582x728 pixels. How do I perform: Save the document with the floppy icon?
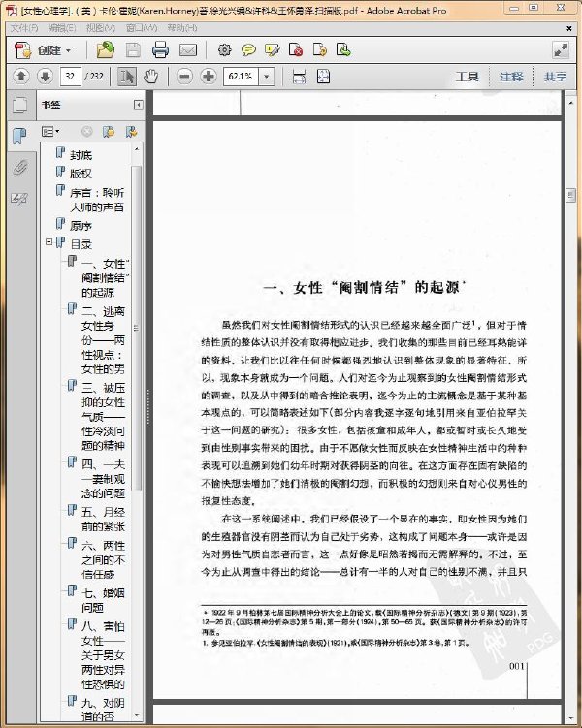click(133, 50)
